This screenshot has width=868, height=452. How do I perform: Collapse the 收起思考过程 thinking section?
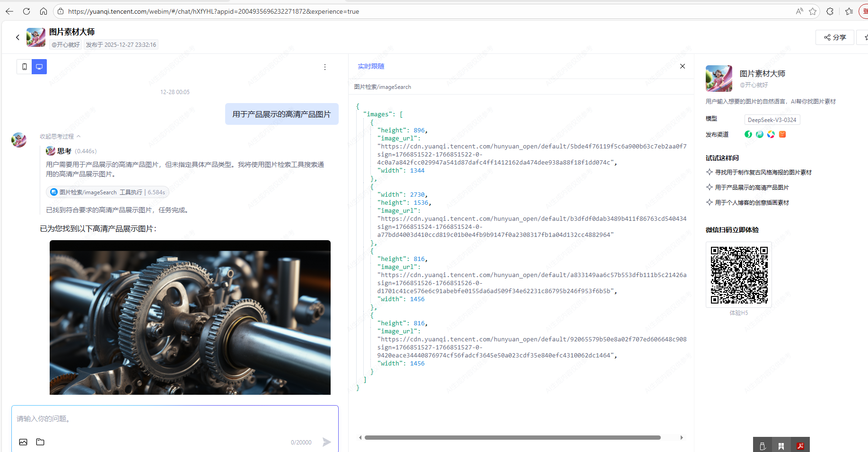point(60,137)
